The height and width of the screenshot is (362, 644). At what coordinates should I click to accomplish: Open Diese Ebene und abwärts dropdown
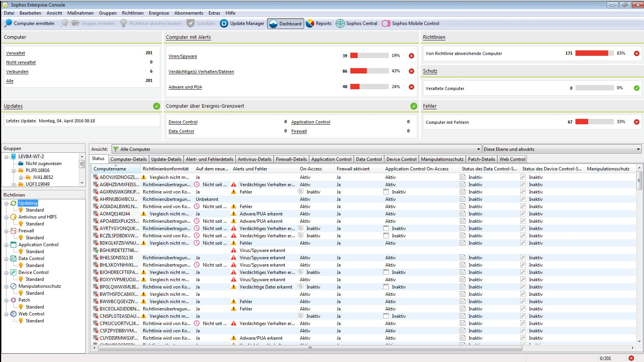(638, 149)
